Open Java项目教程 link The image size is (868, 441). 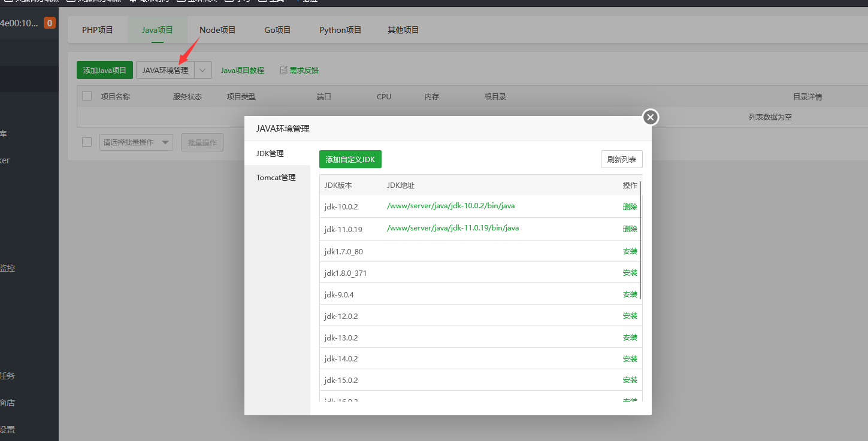[242, 70]
